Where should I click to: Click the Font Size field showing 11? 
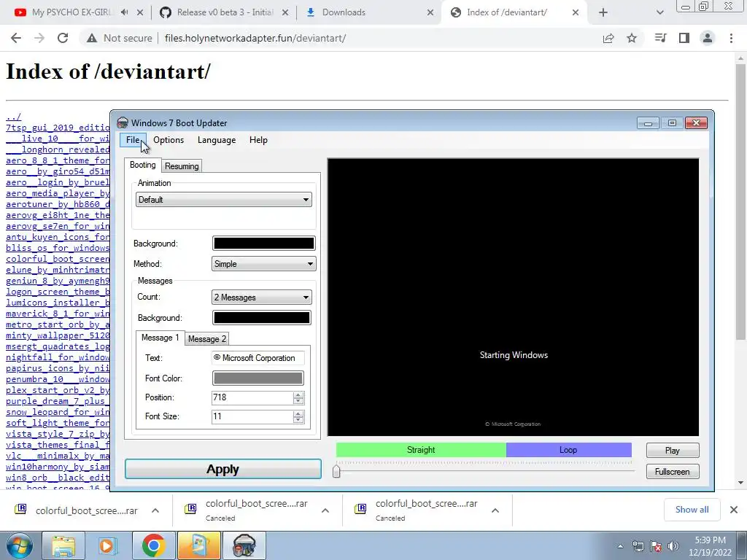(252, 416)
